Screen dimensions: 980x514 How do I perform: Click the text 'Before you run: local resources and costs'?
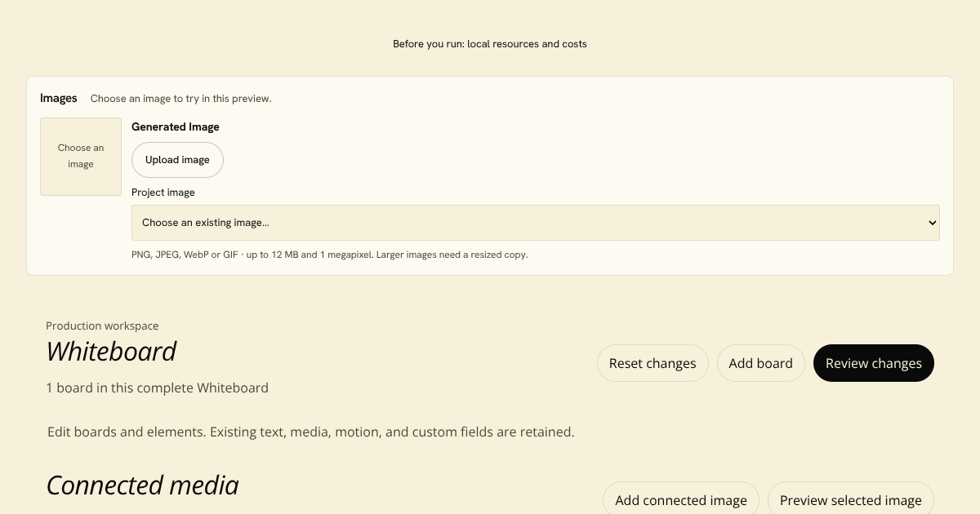point(490,44)
